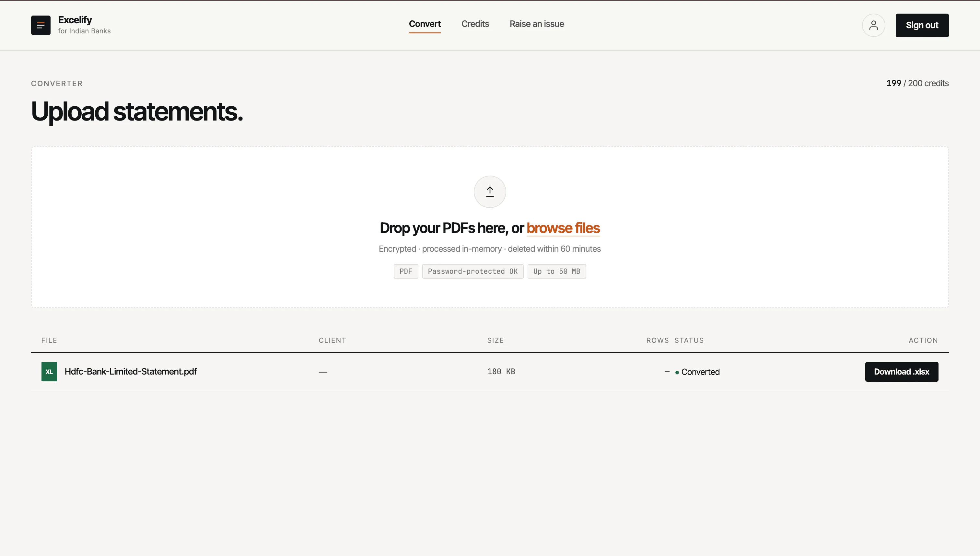
Task: Click the Excelify brand name
Action: coord(75,20)
